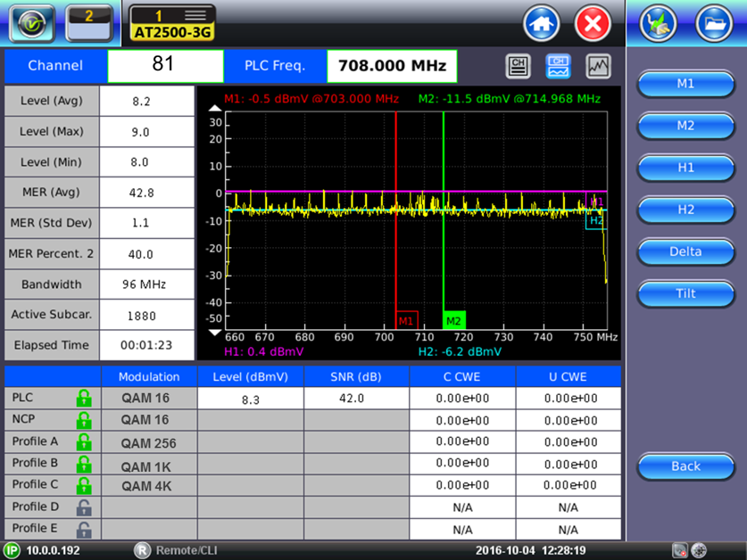Select the channel spectrum view icon
Screen dimensions: 747x560
pyautogui.click(x=559, y=66)
